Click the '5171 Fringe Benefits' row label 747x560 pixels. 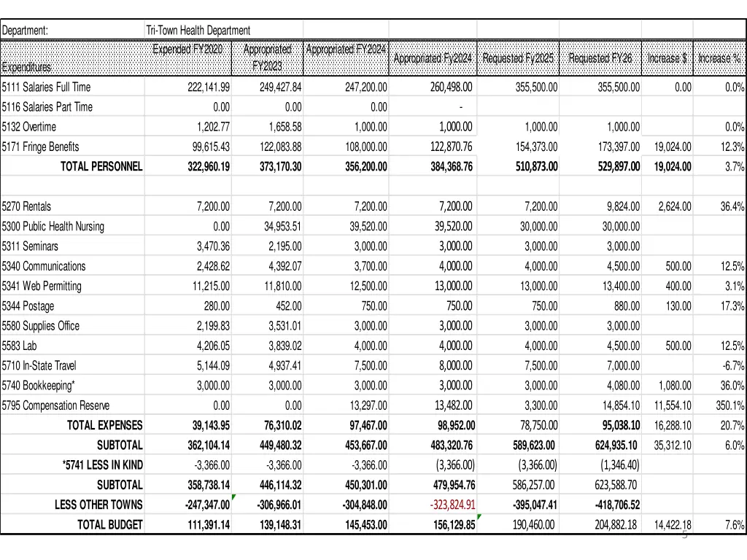point(41,147)
